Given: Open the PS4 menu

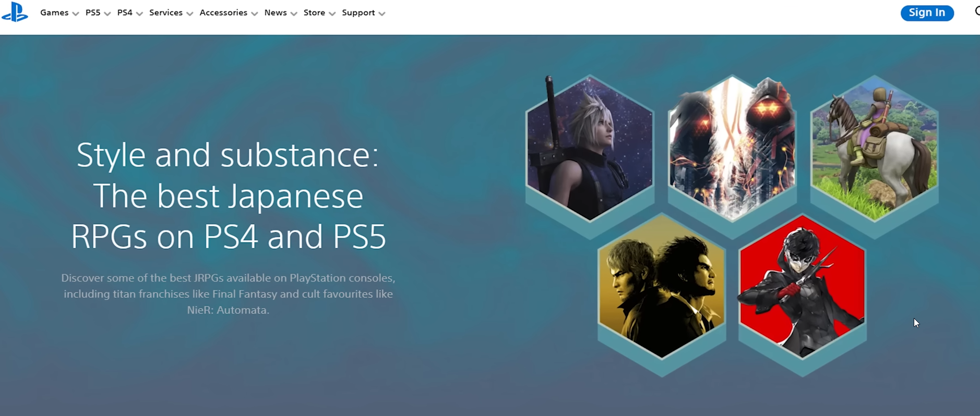Looking at the screenshot, I should click(x=125, y=13).
